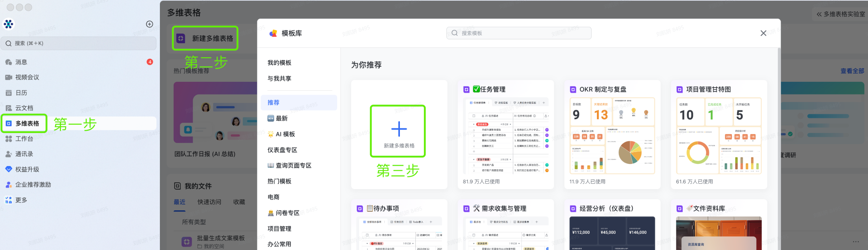Click purple icon beside 项目管理甘特图

pos(680,89)
